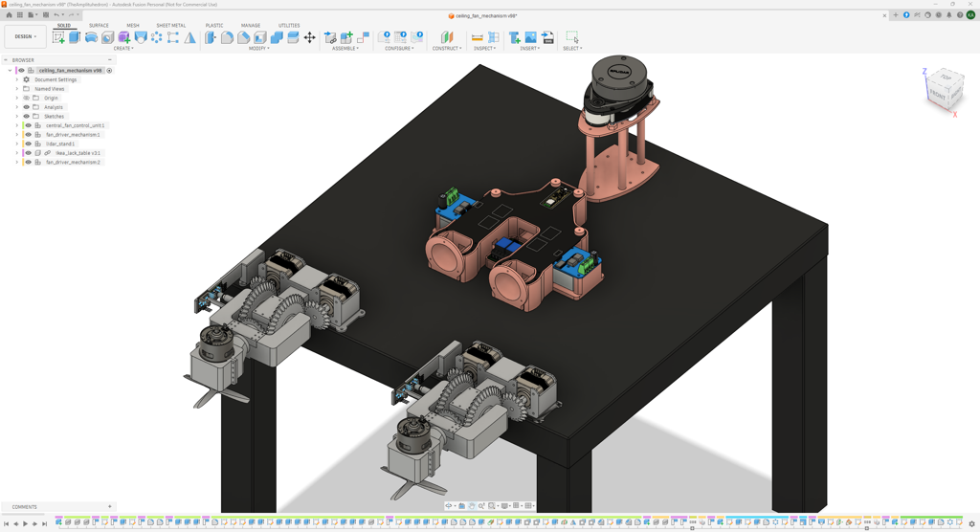
Task: Select the Revolve tool icon
Action: (91, 37)
